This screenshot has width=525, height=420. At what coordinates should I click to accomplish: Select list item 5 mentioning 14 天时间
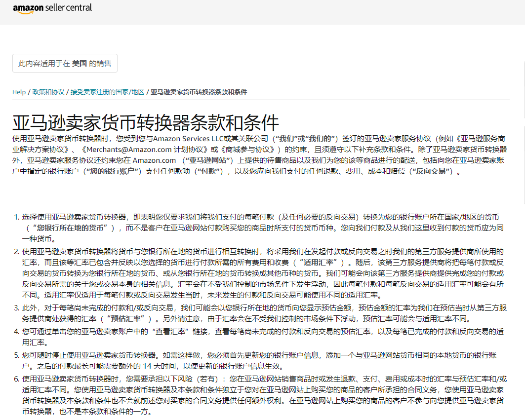click(x=260, y=360)
